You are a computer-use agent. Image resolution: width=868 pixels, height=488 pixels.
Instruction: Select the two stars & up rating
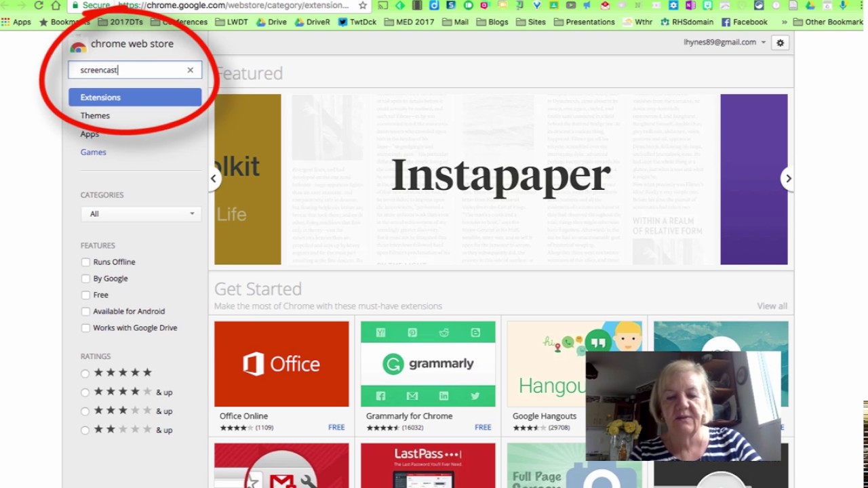click(x=85, y=430)
